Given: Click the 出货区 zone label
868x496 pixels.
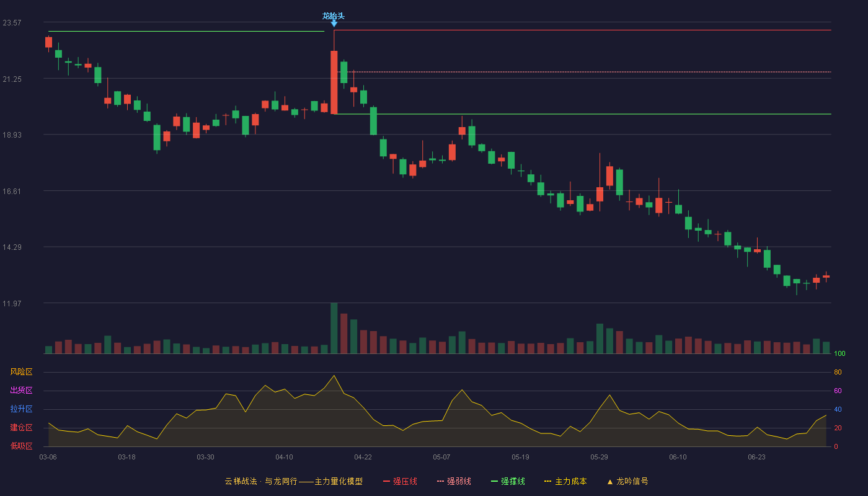Looking at the screenshot, I should click(21, 391).
